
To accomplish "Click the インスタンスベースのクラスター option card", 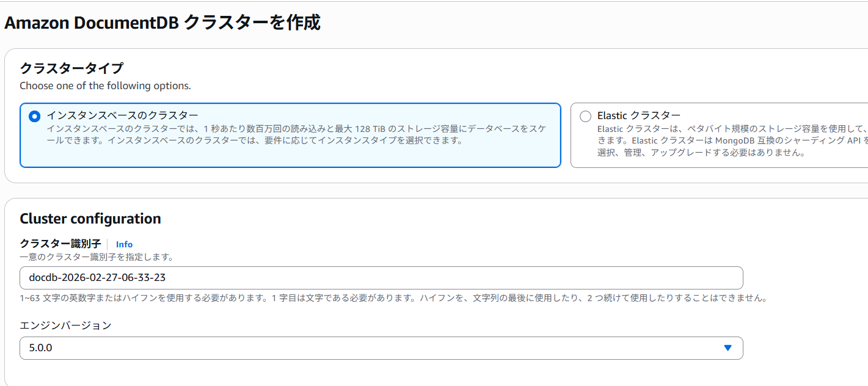I will [290, 136].
